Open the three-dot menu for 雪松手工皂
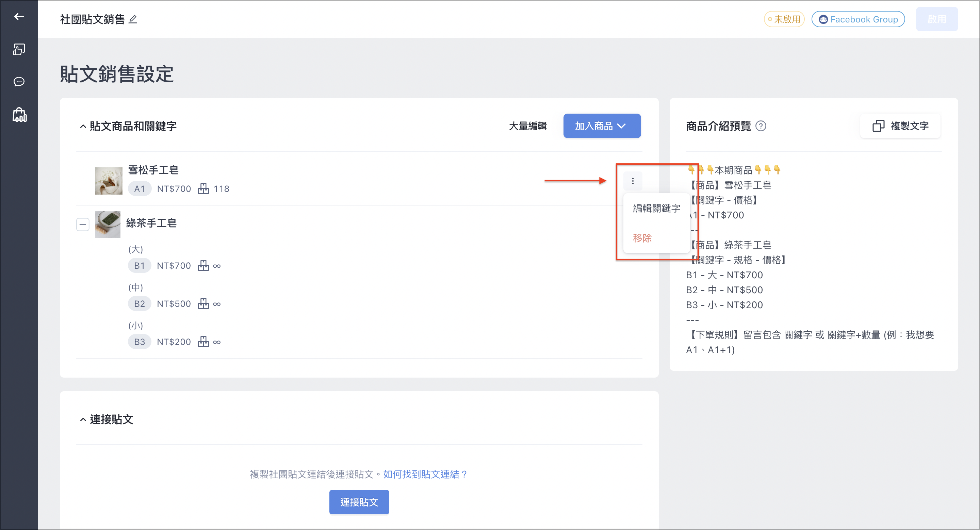The height and width of the screenshot is (530, 980). click(x=633, y=181)
